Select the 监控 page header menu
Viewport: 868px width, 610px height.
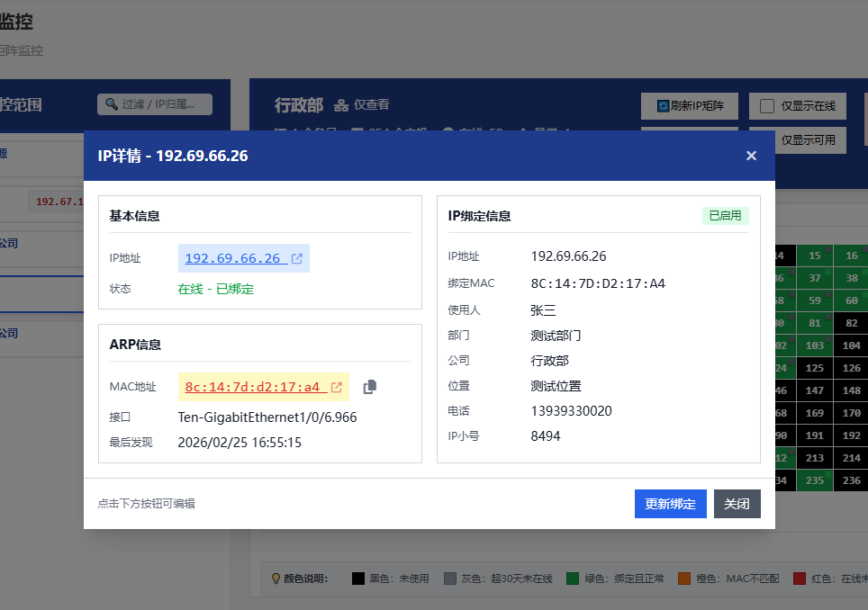pos(18,20)
